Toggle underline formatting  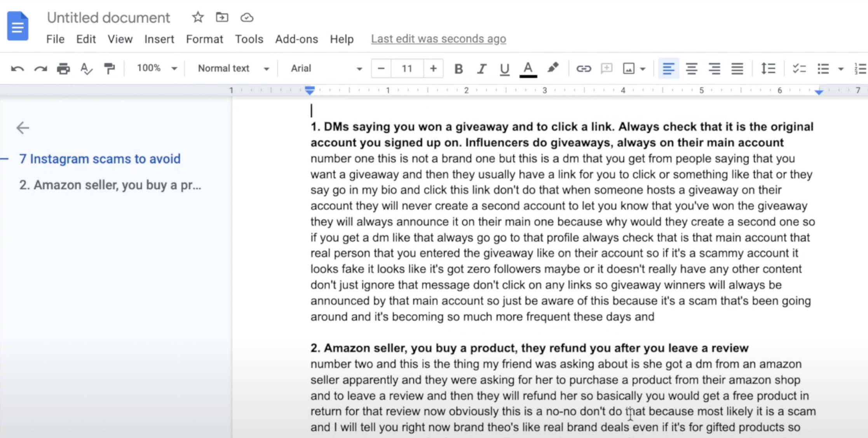click(x=504, y=69)
